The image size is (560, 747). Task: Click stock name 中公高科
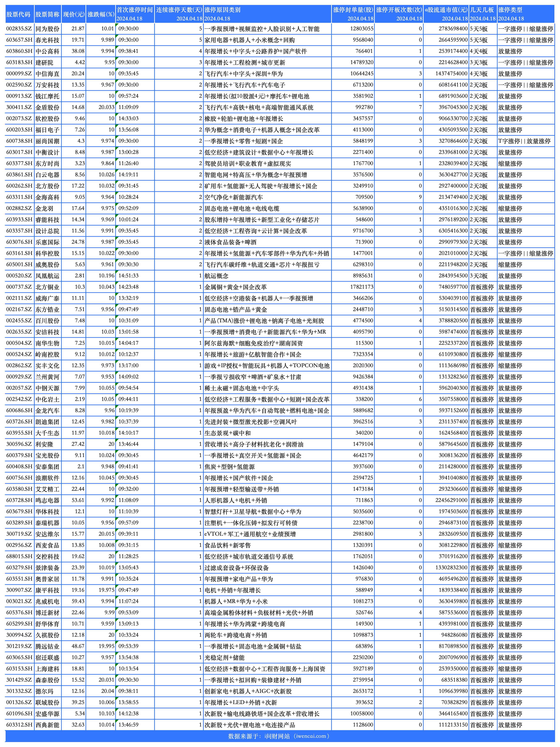[48, 51]
